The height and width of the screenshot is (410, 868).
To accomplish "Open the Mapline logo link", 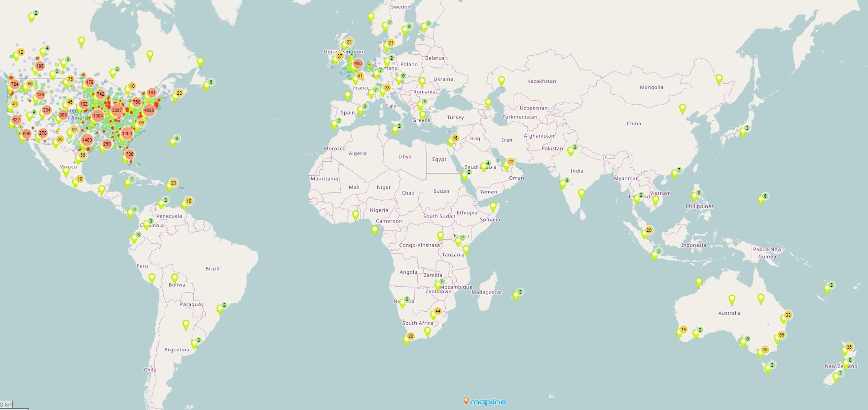I will point(485,401).
